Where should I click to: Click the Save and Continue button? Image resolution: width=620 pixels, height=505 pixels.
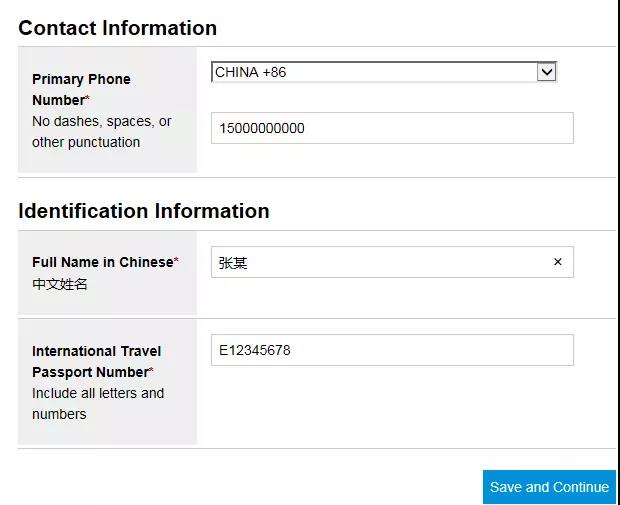pos(549,487)
